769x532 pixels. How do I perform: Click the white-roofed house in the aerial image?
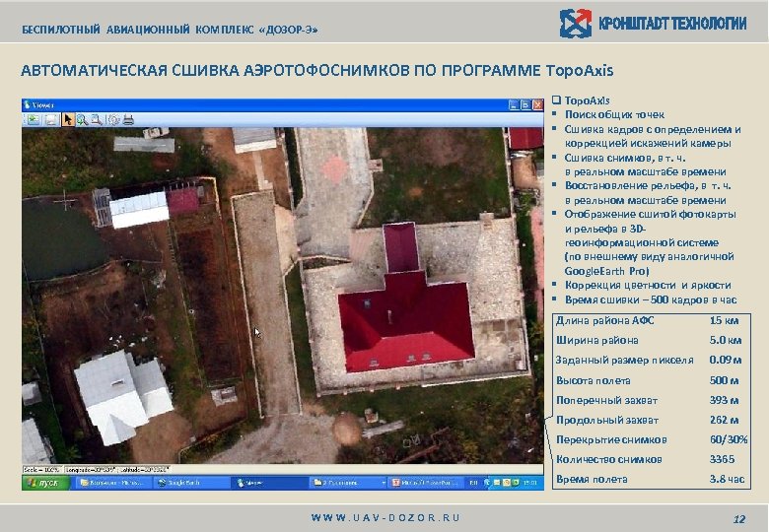coord(122,396)
